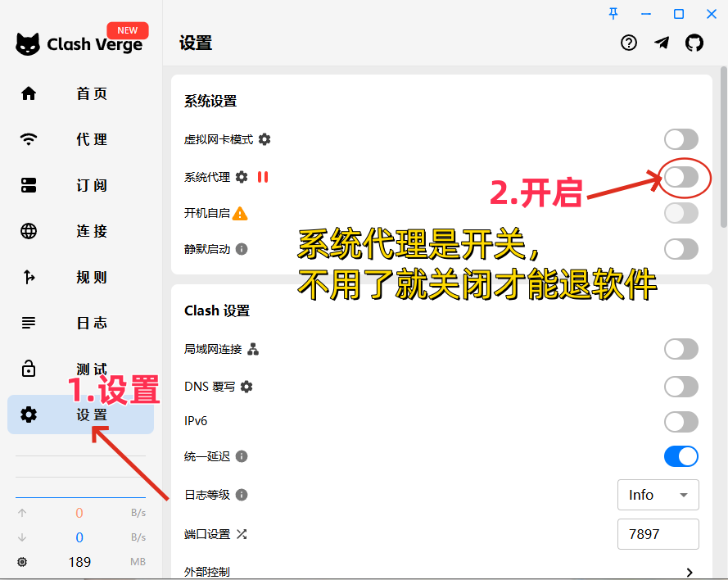728x580 pixels.
Task: Click the port setting field showing 7897
Action: pyautogui.click(x=658, y=534)
